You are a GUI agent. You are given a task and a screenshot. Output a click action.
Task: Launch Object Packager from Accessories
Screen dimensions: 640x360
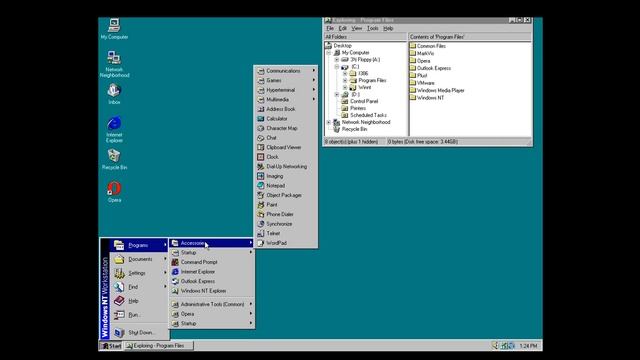(285, 195)
